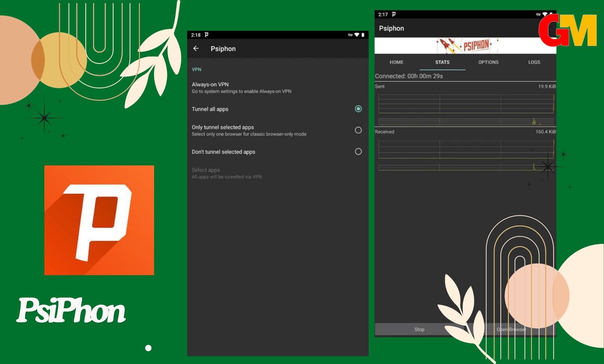Click the '19.9 KiB' sent value
604x364 pixels.
547,87
